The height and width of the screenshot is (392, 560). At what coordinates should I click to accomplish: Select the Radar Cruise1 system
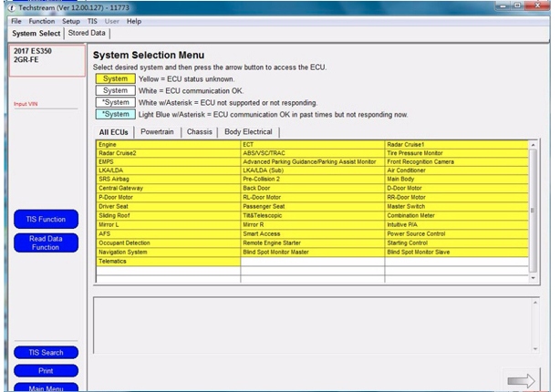pos(457,145)
